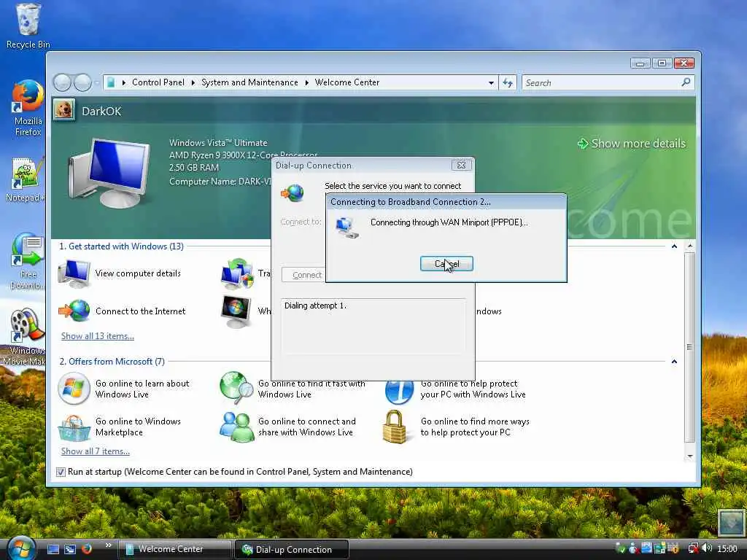Expand the arrow after System and Maintenance breadcrumb

(x=306, y=83)
